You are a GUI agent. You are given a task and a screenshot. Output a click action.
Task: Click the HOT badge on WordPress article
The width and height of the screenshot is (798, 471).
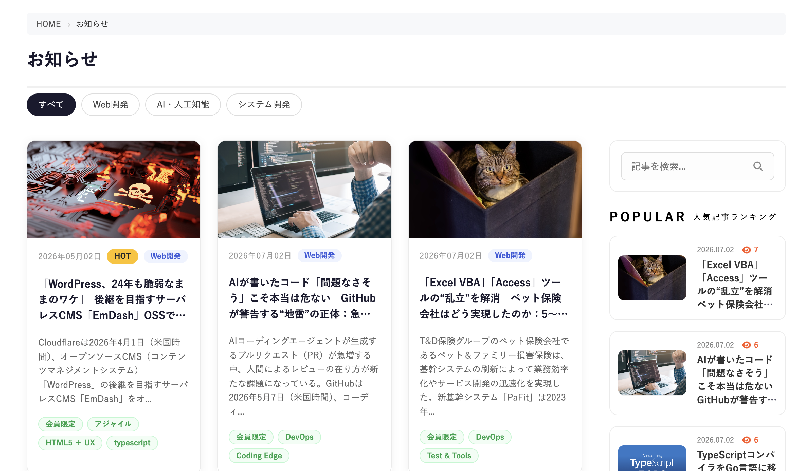click(123, 256)
